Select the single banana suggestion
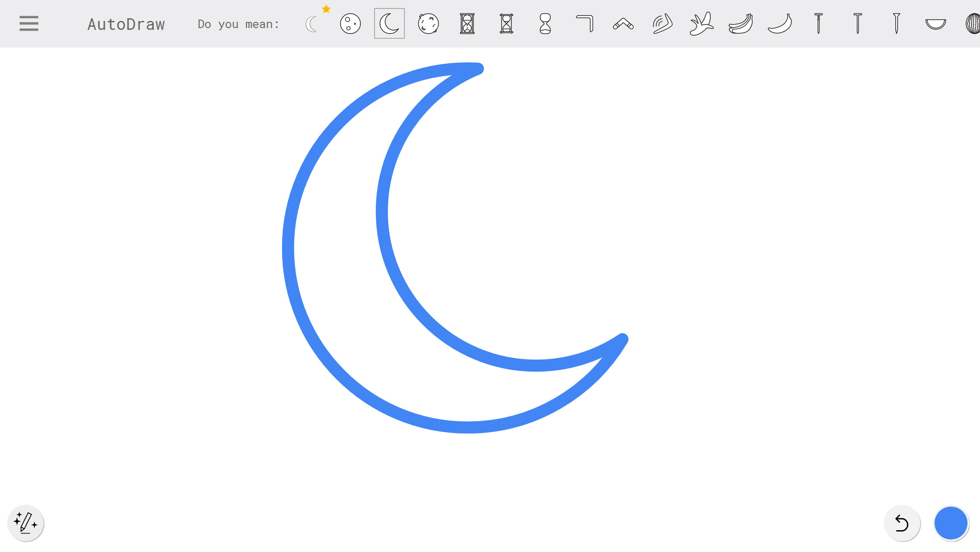980x552 pixels. 779,24
